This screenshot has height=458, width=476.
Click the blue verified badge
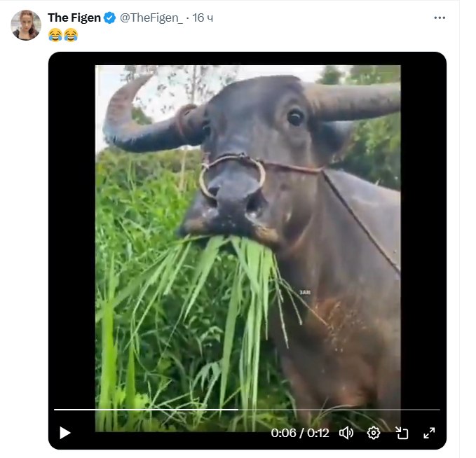pyautogui.click(x=109, y=18)
